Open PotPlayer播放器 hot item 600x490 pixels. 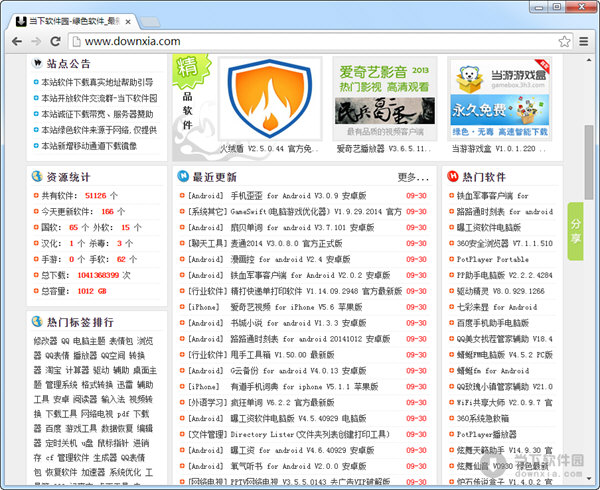tap(486, 435)
